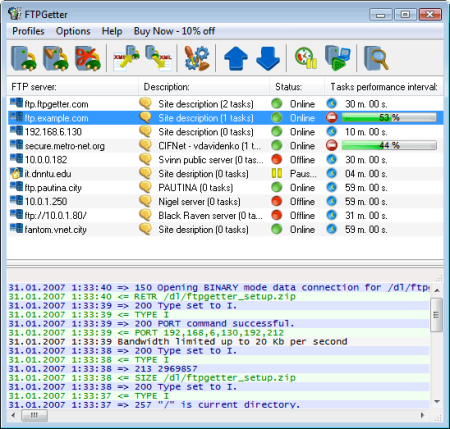Screen dimensions: 450x429
Task: Click the red status dot for ftp://10.0.1.80/
Action: tap(277, 215)
